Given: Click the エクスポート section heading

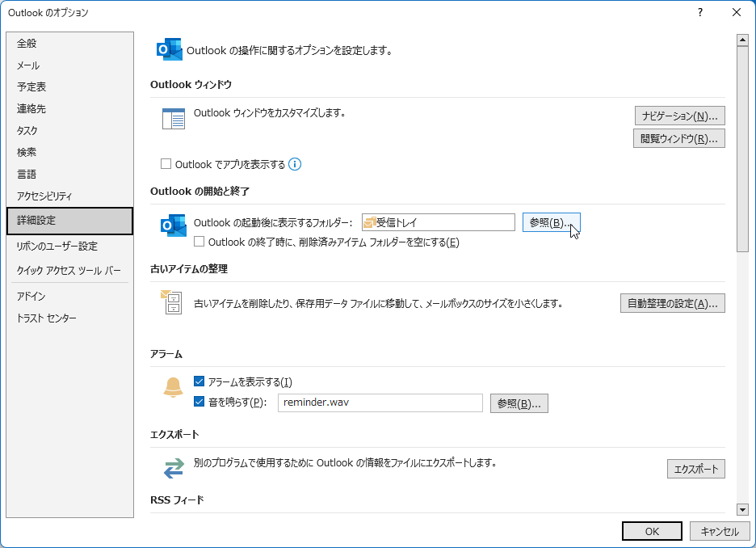Looking at the screenshot, I should click(x=174, y=434).
